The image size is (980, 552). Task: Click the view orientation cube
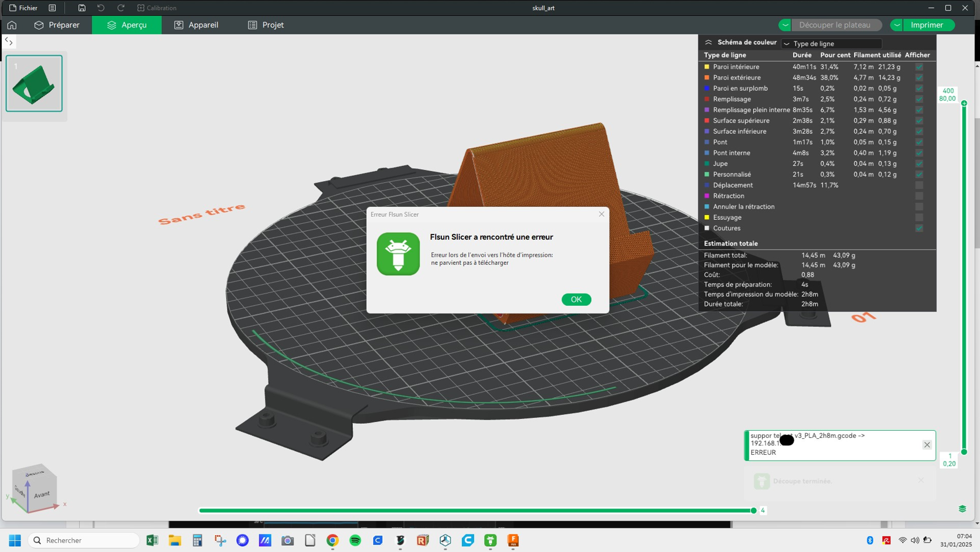click(x=34, y=488)
